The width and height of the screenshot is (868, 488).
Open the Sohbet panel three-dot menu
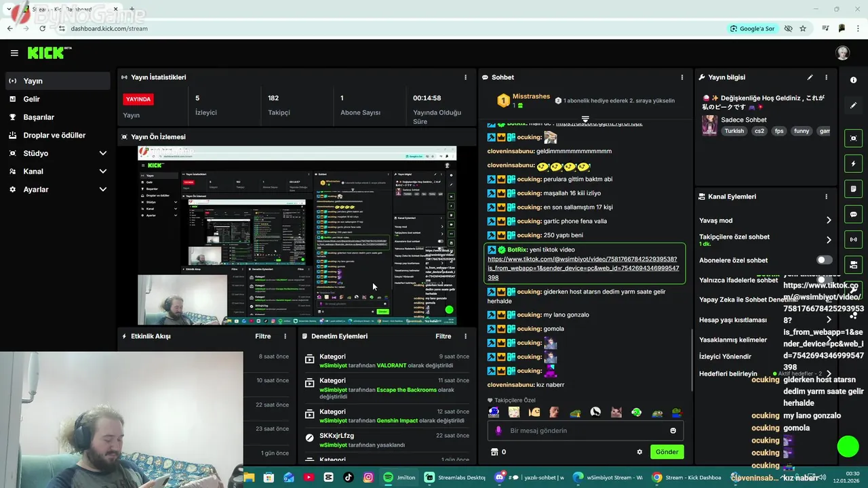682,77
